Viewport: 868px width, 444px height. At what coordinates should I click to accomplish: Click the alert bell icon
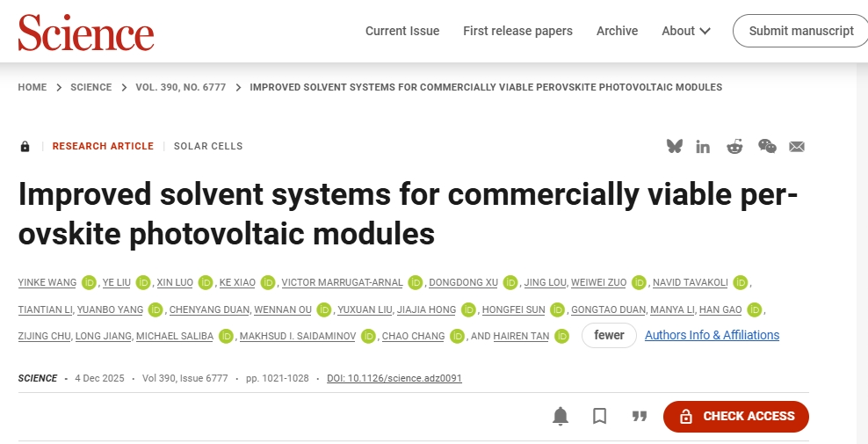561,417
